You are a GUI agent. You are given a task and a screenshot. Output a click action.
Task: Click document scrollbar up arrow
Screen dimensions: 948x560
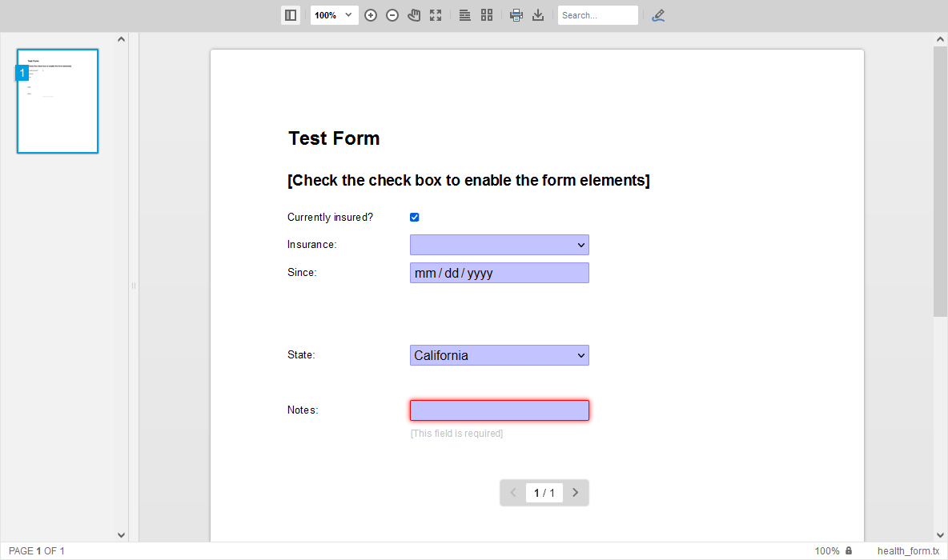pyautogui.click(x=940, y=39)
